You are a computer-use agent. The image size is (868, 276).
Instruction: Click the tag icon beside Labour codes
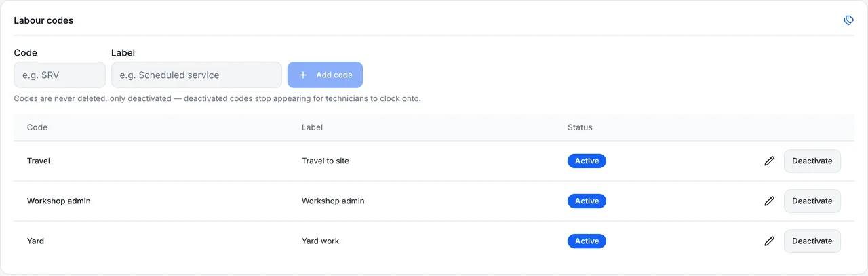tap(848, 20)
